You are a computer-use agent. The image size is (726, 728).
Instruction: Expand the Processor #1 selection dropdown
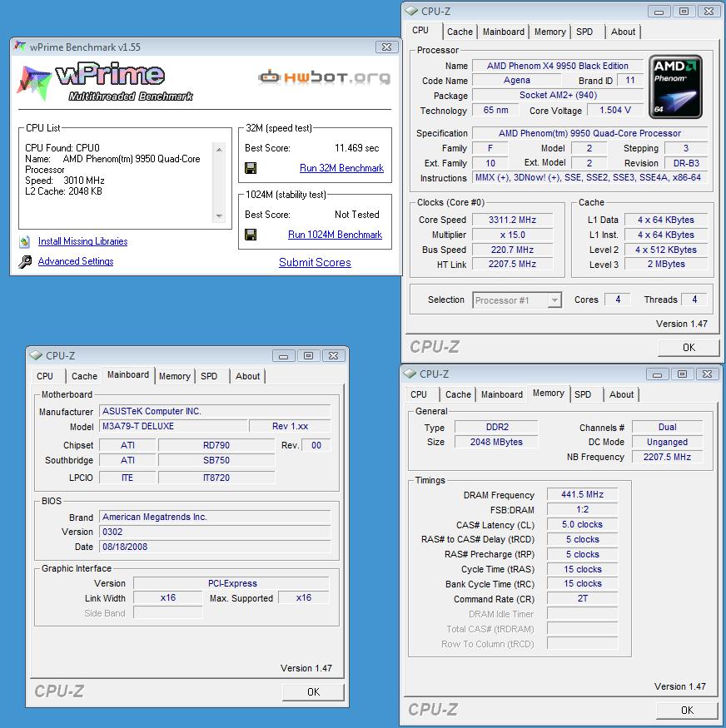[x=554, y=300]
